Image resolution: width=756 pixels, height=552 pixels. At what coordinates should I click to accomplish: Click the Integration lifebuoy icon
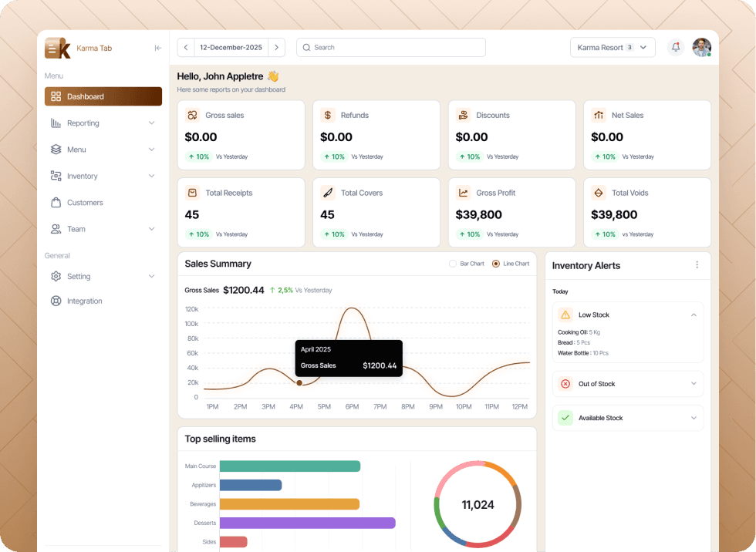56,301
